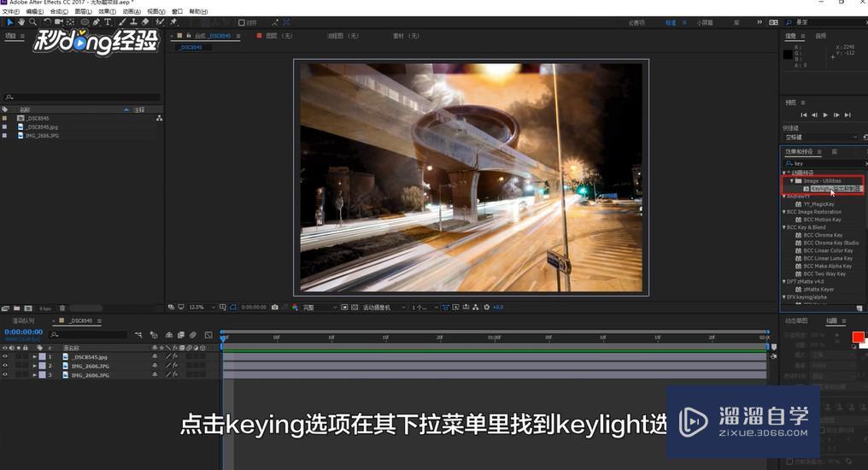Image resolution: width=868 pixels, height=470 pixels.
Task: Select the BCC Chroma Key effect
Action: pyautogui.click(x=823, y=235)
